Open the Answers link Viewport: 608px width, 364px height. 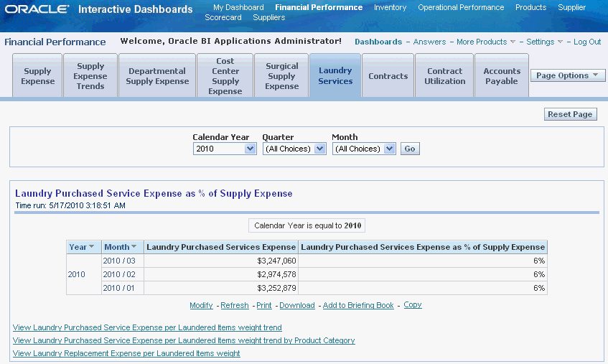point(429,42)
